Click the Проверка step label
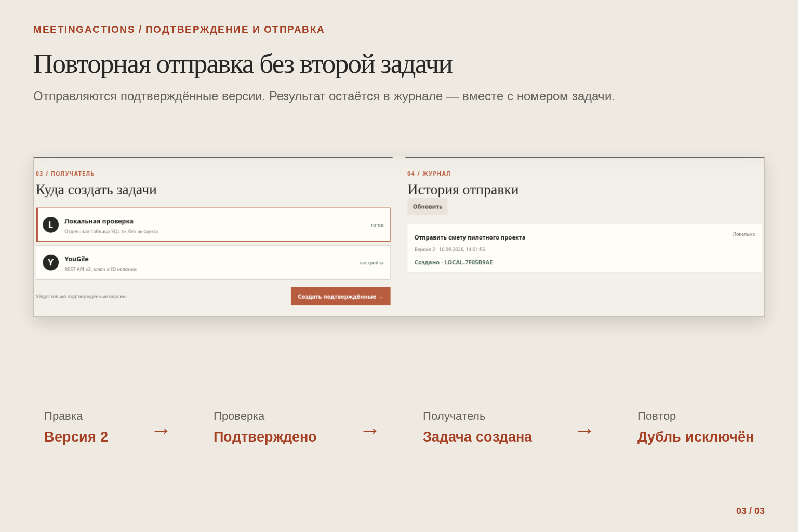This screenshot has height=532, width=798. [x=239, y=416]
